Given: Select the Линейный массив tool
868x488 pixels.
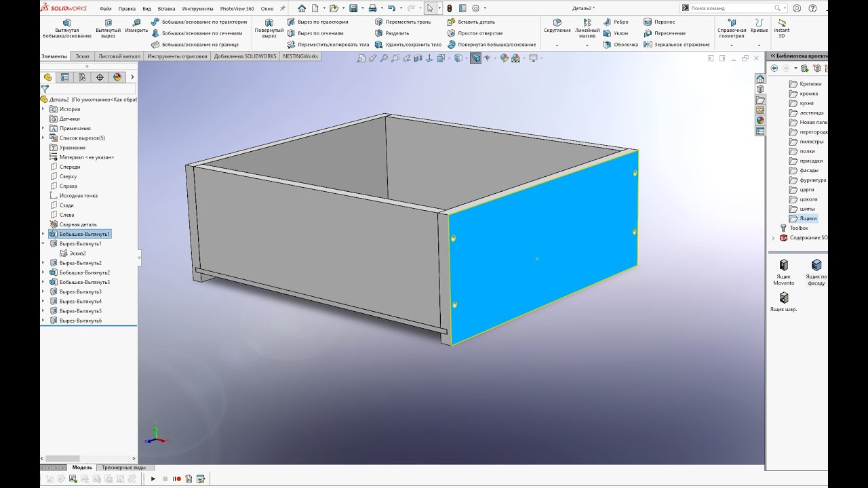Looking at the screenshot, I should click(x=587, y=28).
